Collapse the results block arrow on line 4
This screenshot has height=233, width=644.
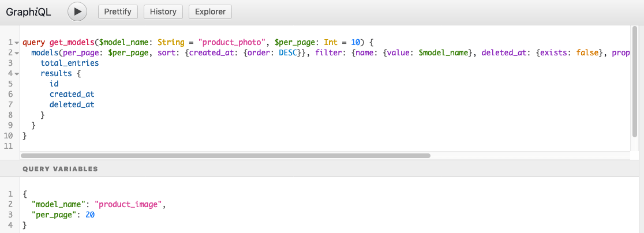coord(17,74)
